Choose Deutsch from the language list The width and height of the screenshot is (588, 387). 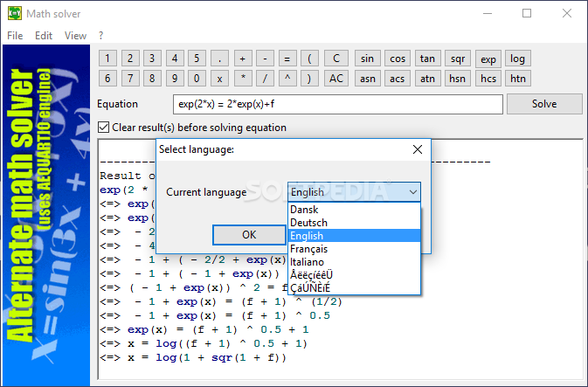(355, 223)
